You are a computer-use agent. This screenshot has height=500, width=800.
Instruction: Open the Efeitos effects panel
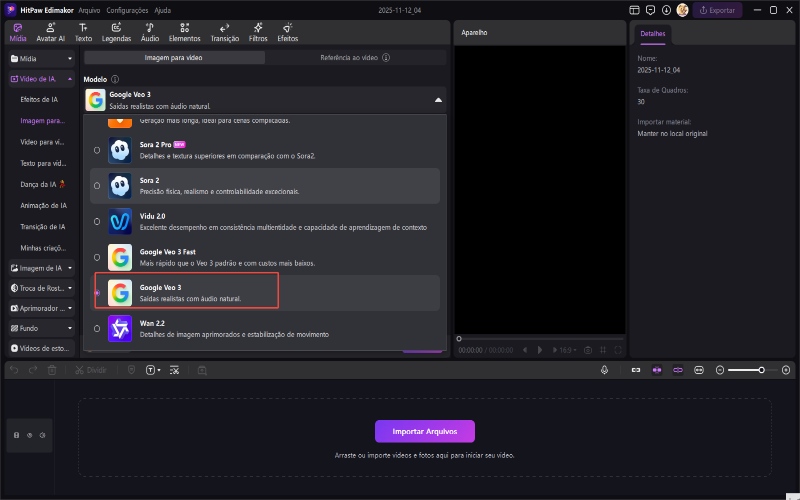pos(287,32)
